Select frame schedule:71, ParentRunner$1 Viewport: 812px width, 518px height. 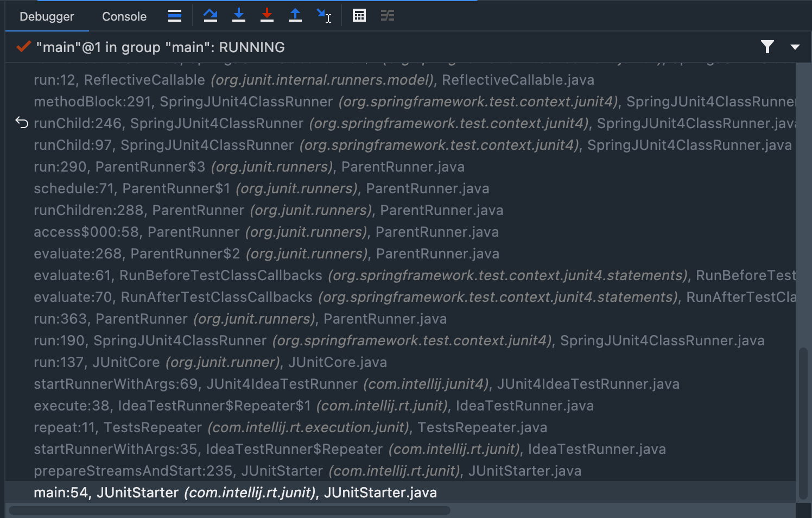401,188
